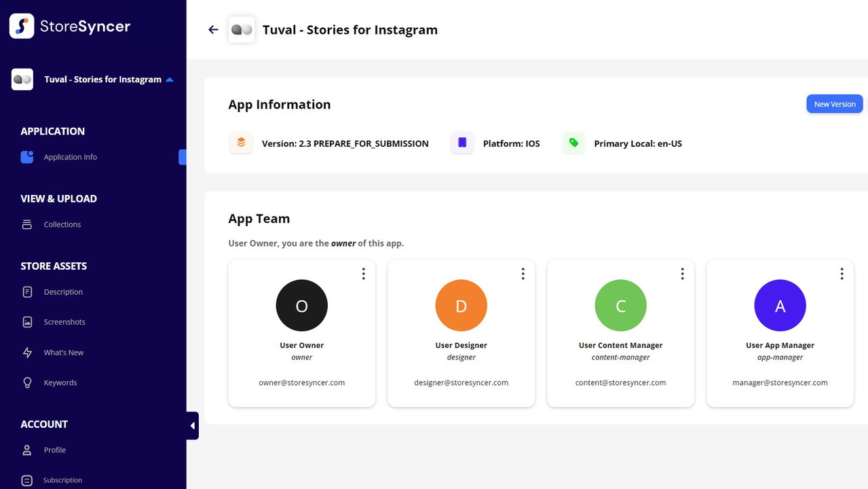The image size is (868, 489).
Task: Click the Application Info sidebar icon
Action: tap(27, 157)
